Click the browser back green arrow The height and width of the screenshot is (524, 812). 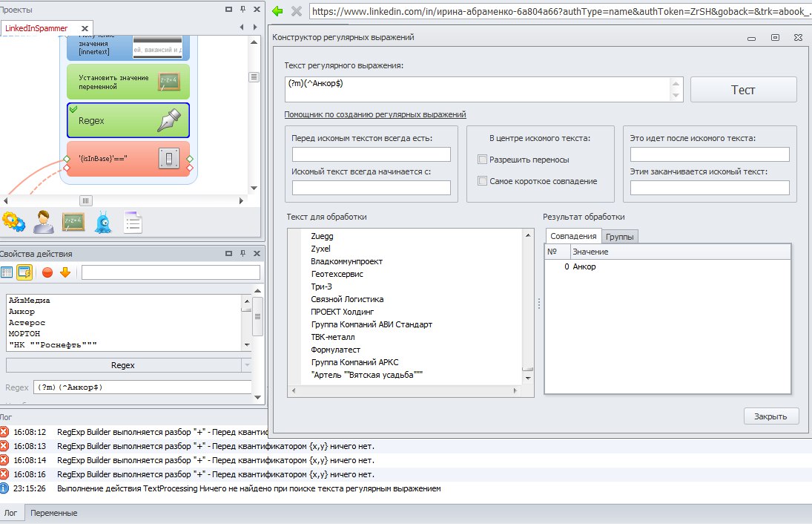pos(277,11)
